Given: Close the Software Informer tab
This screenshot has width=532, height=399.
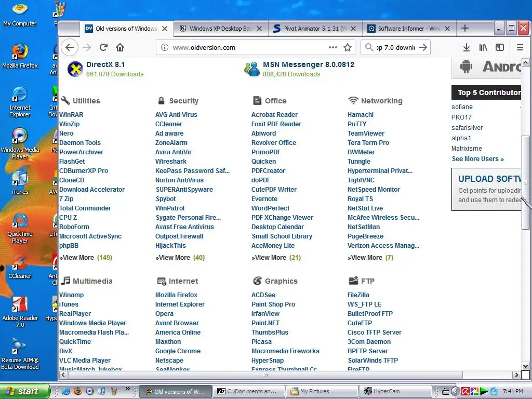Looking at the screenshot, I should [x=447, y=29].
